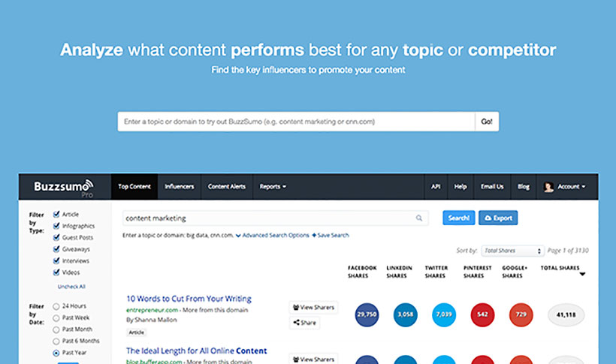Click the 'Page 1 of 3130' text
The width and height of the screenshot is (616, 364).
(x=568, y=251)
